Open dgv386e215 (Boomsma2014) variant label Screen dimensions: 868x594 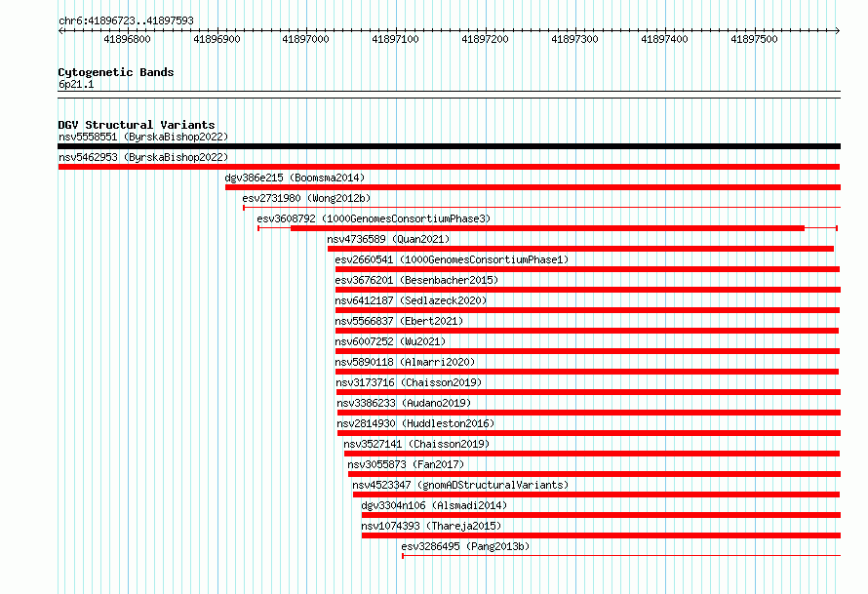(295, 178)
